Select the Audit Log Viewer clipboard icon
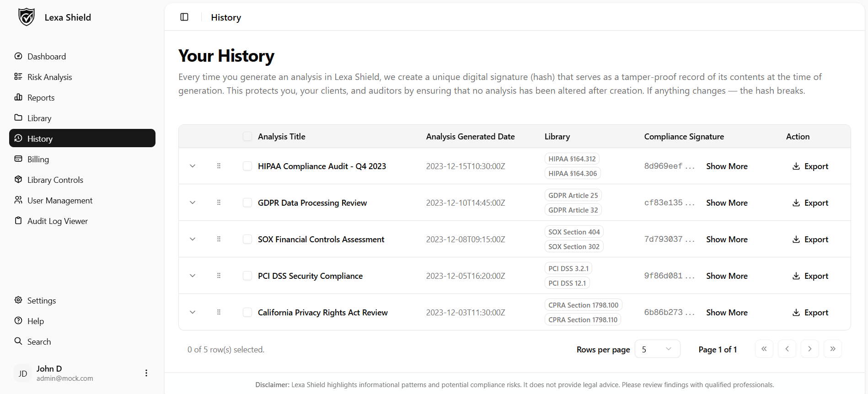 18,221
